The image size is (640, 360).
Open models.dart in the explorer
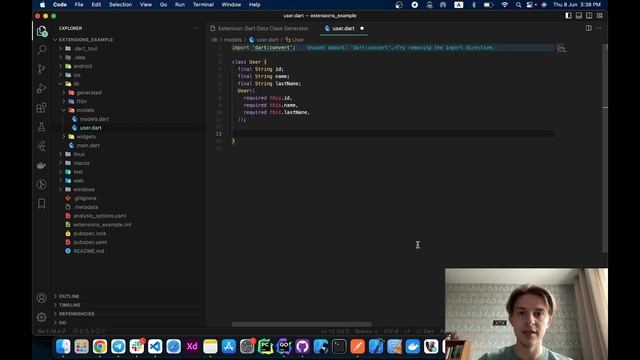coord(94,119)
